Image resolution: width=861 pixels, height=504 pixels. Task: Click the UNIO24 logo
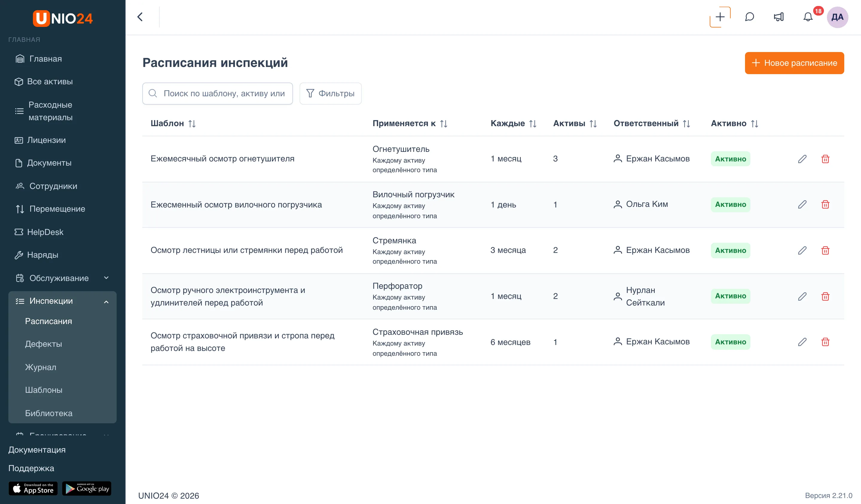tap(62, 18)
